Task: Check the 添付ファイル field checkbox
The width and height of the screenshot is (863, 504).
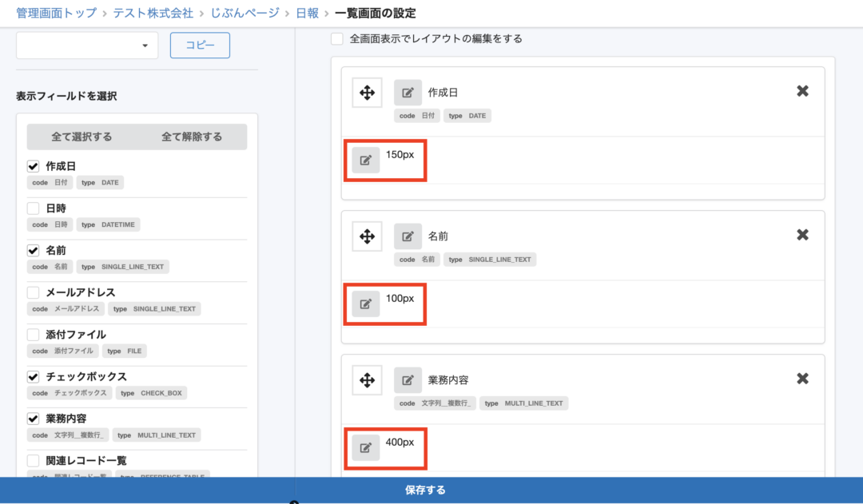Action: pyautogui.click(x=34, y=335)
